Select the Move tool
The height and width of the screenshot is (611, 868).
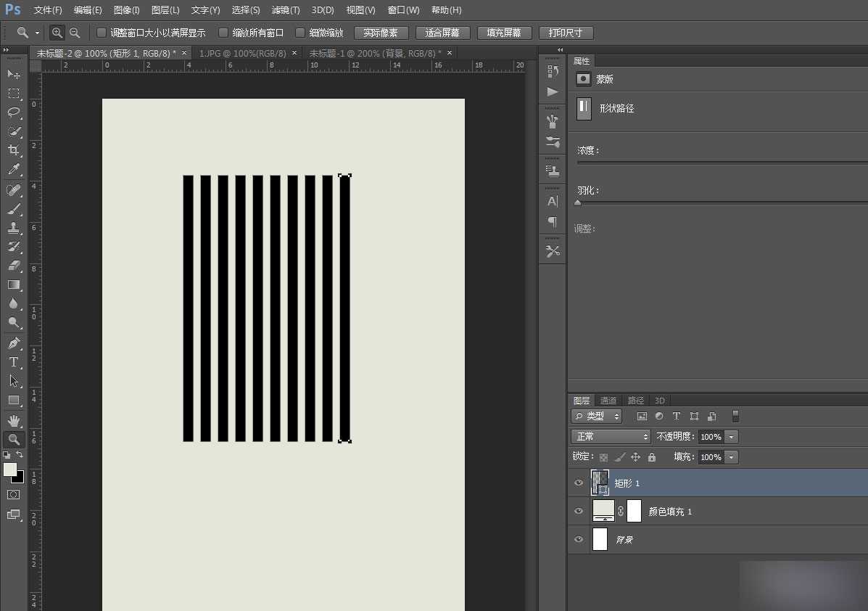[14, 75]
